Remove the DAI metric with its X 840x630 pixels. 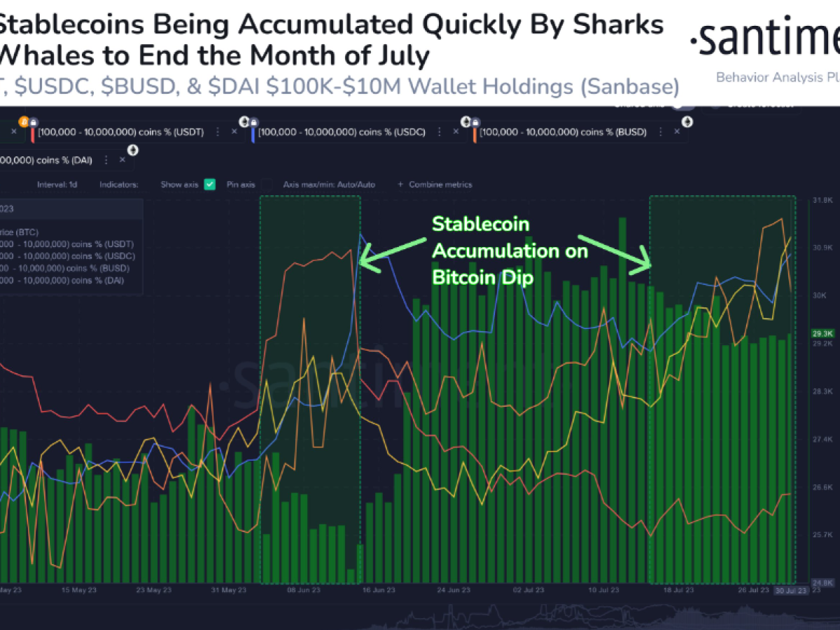pyautogui.click(x=122, y=160)
